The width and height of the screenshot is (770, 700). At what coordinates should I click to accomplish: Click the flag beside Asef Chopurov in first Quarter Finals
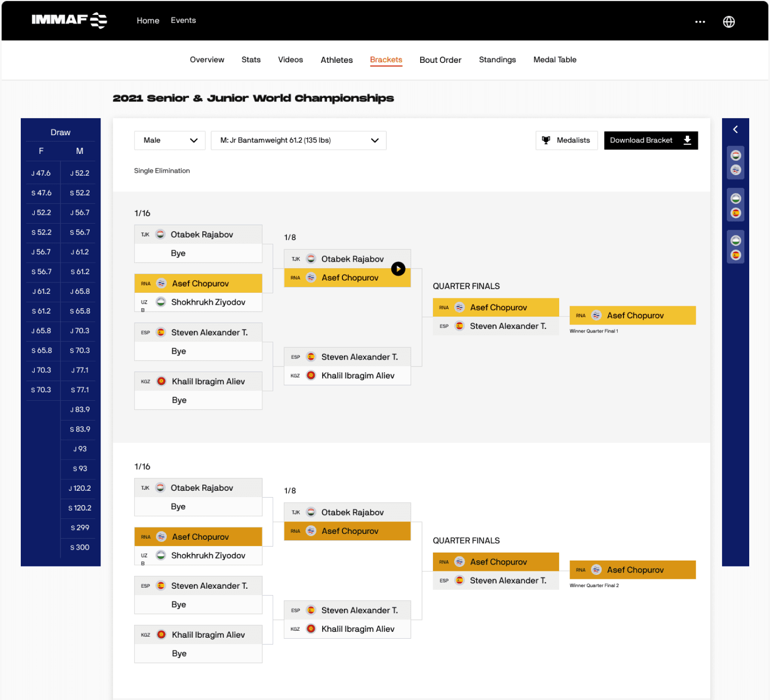click(x=459, y=307)
